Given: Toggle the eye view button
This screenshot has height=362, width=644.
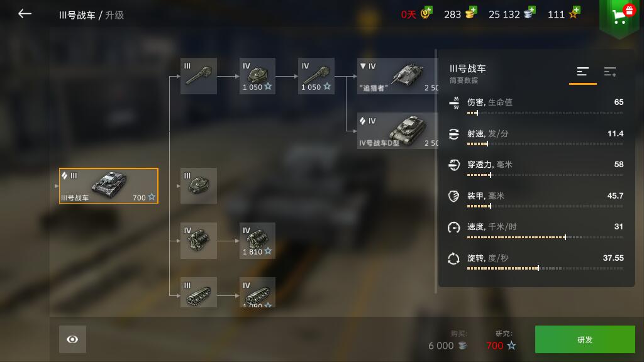Looking at the screenshot, I should point(72,339).
